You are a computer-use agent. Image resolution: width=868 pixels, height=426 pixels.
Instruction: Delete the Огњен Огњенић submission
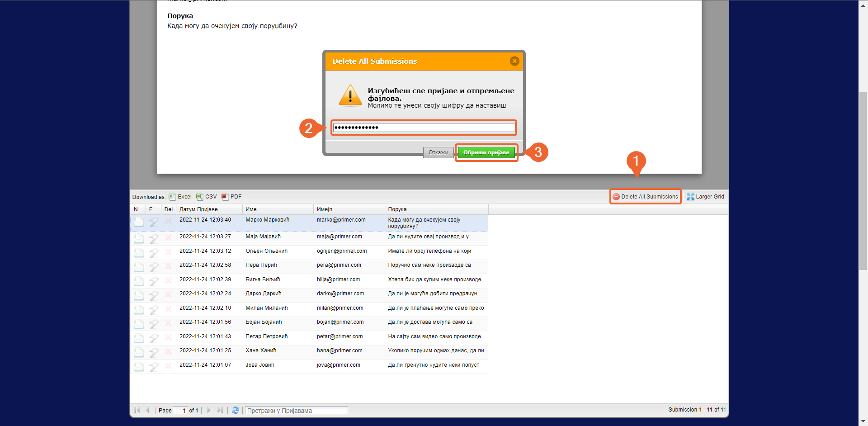click(x=168, y=252)
